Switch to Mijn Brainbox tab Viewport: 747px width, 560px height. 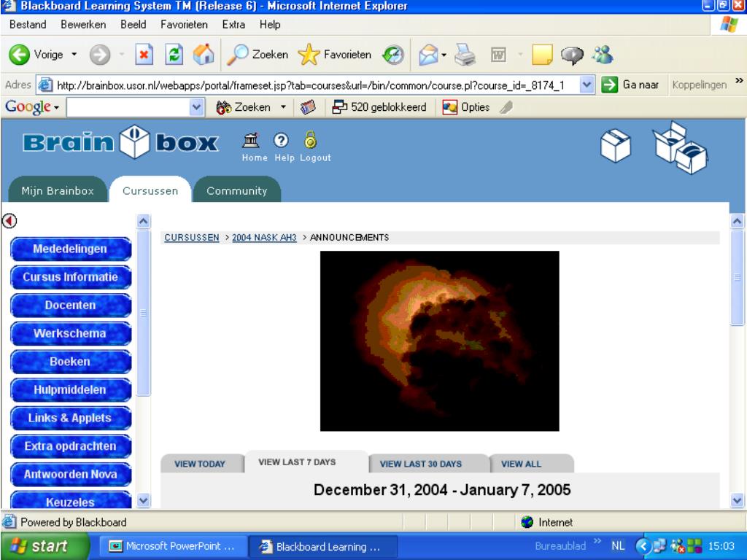[58, 190]
